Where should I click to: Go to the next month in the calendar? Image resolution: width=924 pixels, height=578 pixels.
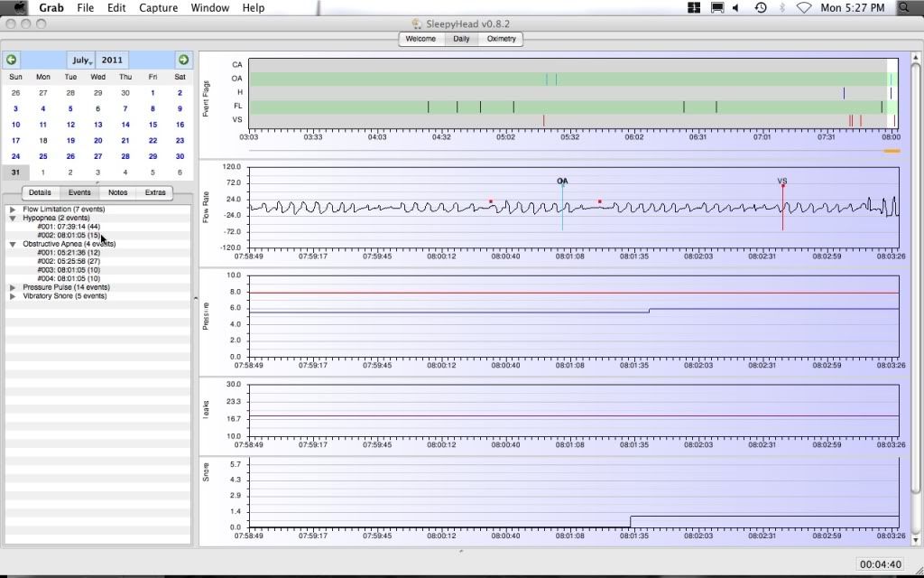(183, 60)
